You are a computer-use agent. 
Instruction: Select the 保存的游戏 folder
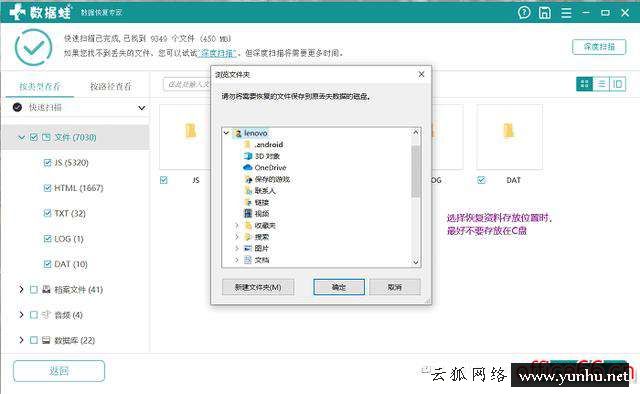pos(272,179)
